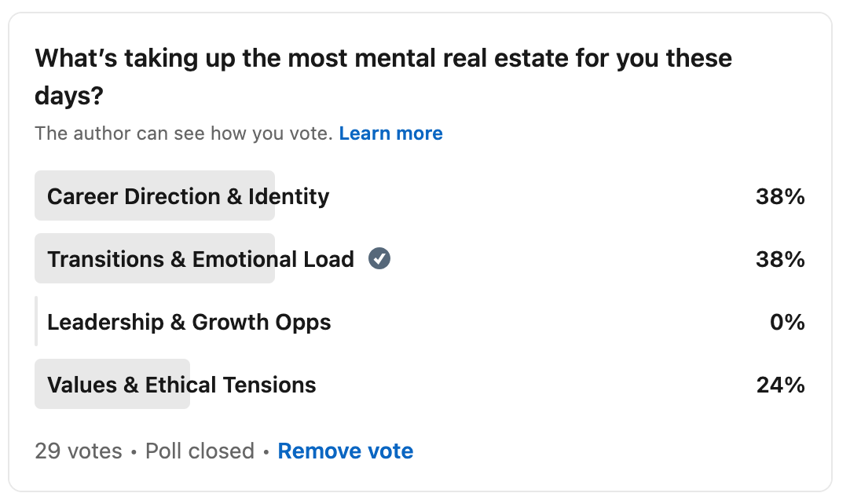Image resolution: width=850 pixels, height=504 pixels.
Task: Click the thin result bar beside Leadership
Action: 36,322
